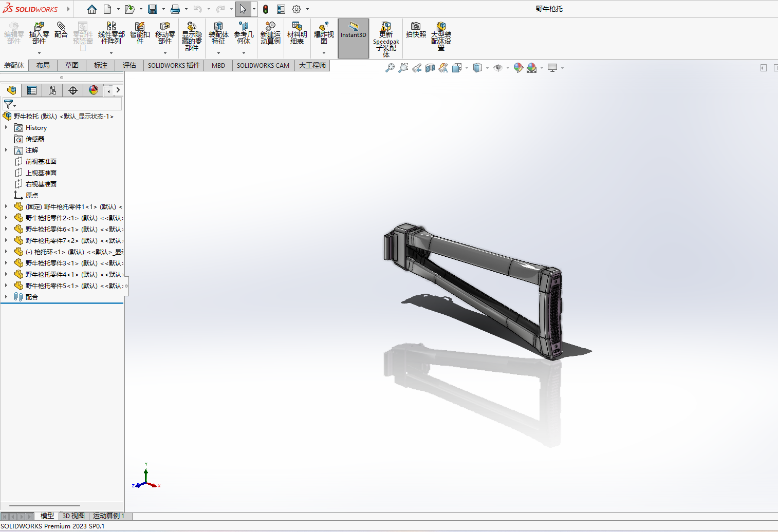Open the Home welcome icon
This screenshot has height=532, width=778.
point(92,9)
